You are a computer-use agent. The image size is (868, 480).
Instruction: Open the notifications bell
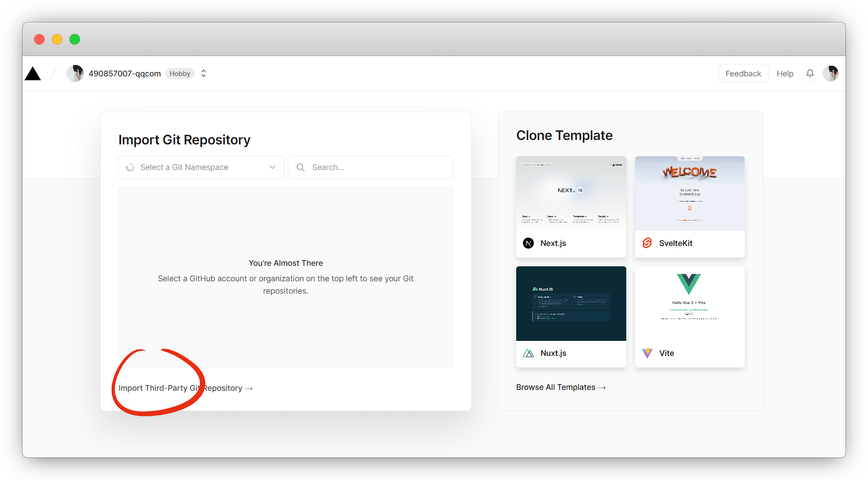pos(810,73)
